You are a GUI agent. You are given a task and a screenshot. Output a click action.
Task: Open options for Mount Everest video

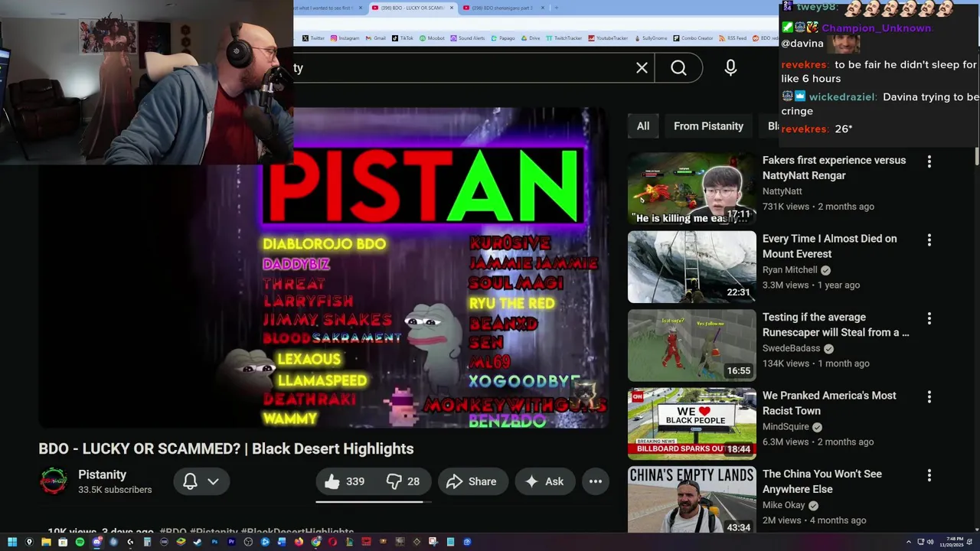(x=929, y=240)
